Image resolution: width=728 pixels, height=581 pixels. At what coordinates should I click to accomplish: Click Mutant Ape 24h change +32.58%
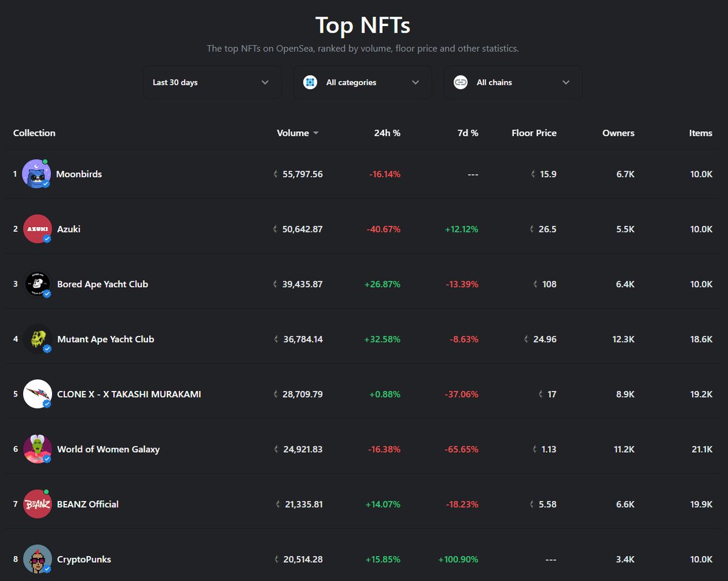click(382, 339)
